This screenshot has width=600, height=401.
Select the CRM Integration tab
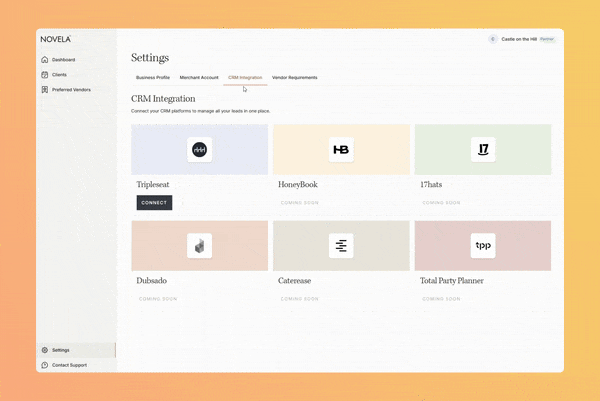[x=245, y=77]
